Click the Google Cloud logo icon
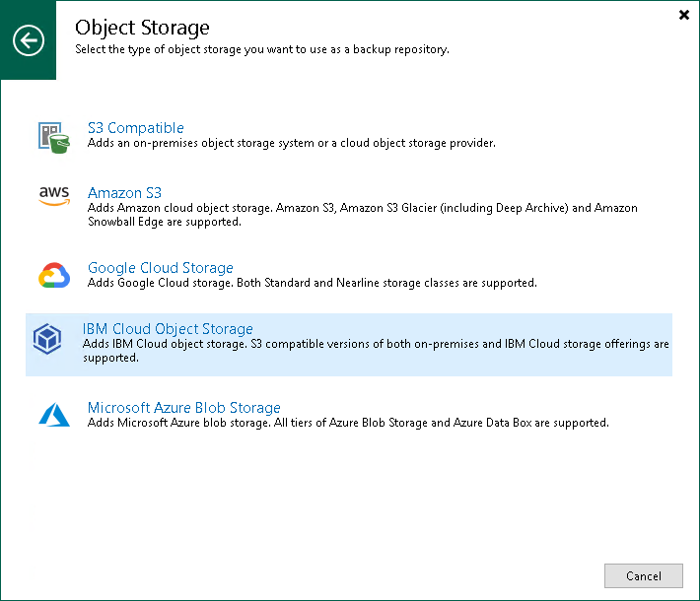 (52, 276)
